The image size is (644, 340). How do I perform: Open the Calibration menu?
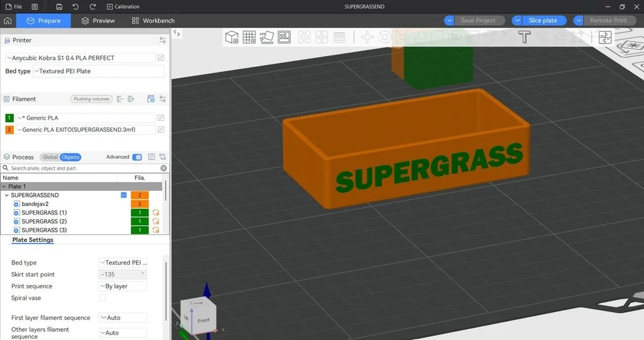123,6
